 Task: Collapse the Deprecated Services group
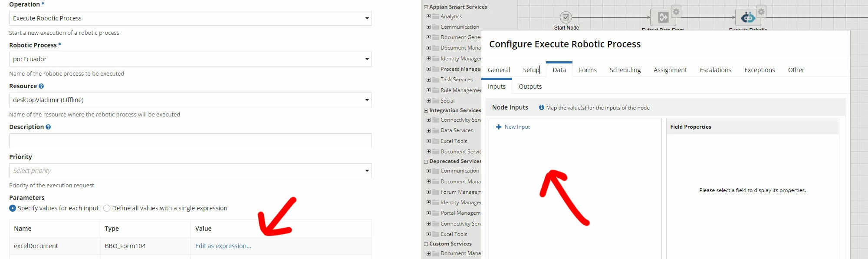tap(426, 161)
